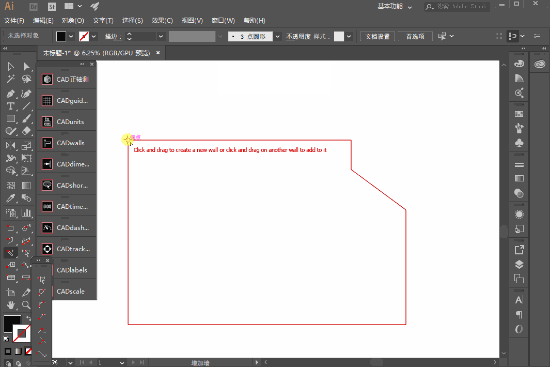Open the stroke weight dropdown
Screen dimensions: 550x367
pos(161,36)
